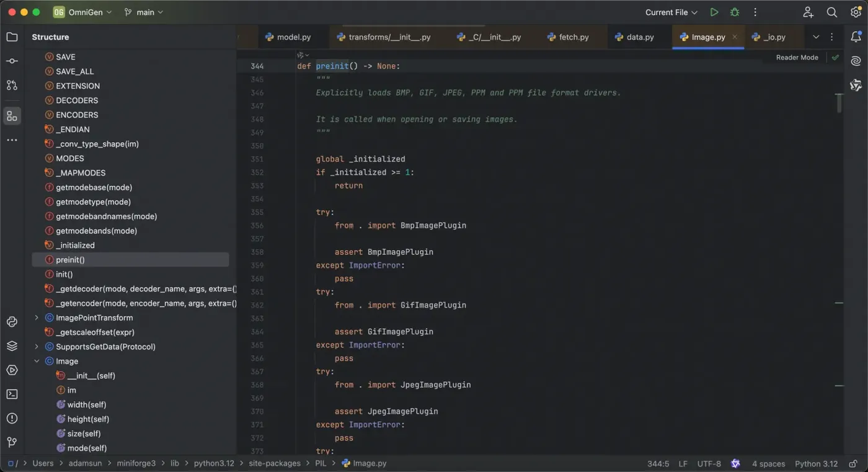Select init() in the Structure tree

(x=64, y=274)
